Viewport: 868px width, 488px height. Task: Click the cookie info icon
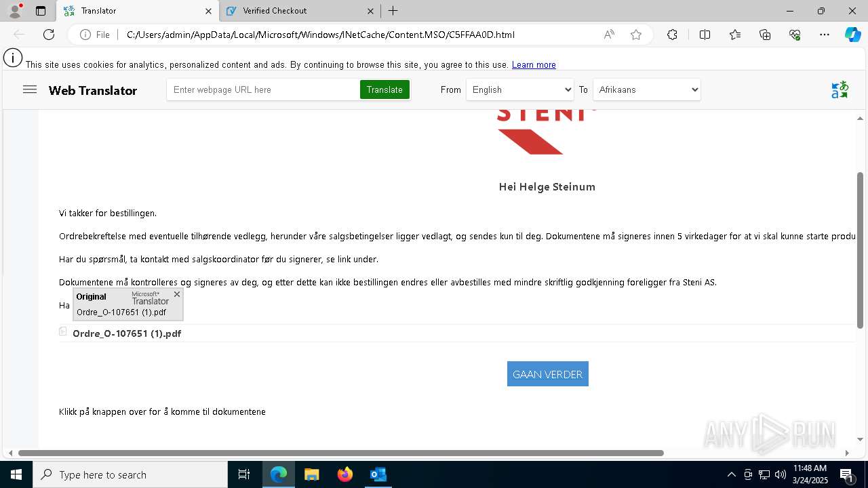[13, 58]
